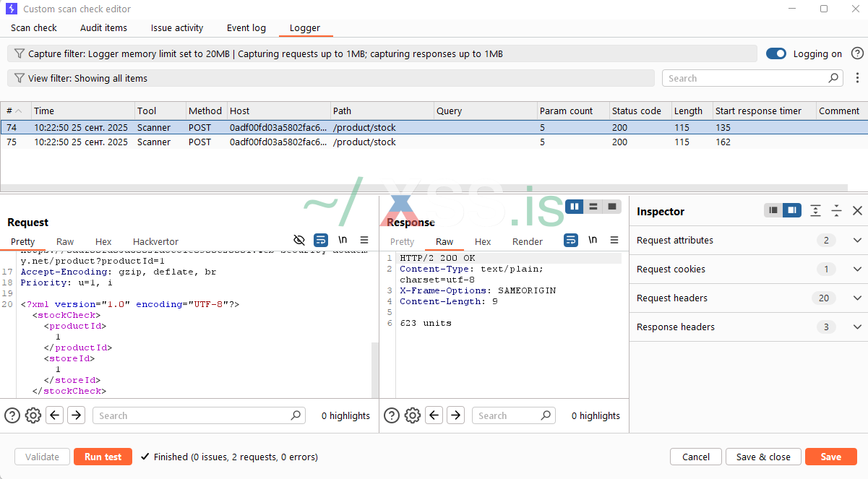868x479 pixels.
Task: Open the Request hamburger menu icon
Action: pos(364,240)
